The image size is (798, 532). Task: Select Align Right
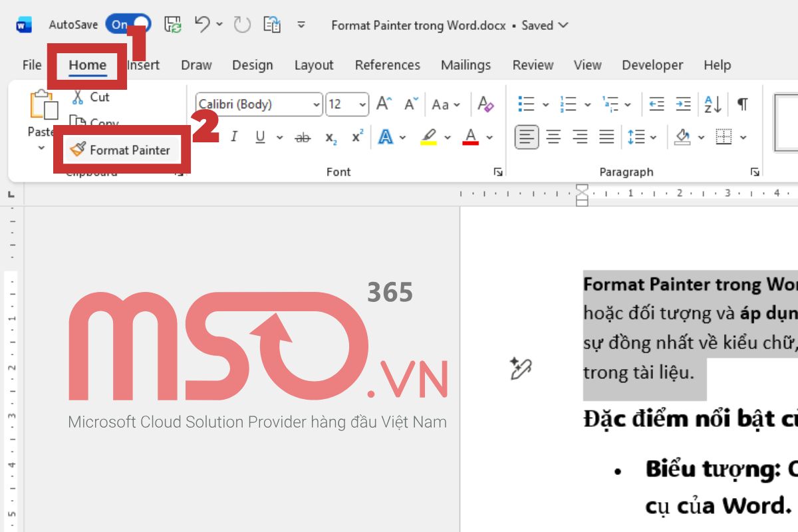tap(581, 138)
